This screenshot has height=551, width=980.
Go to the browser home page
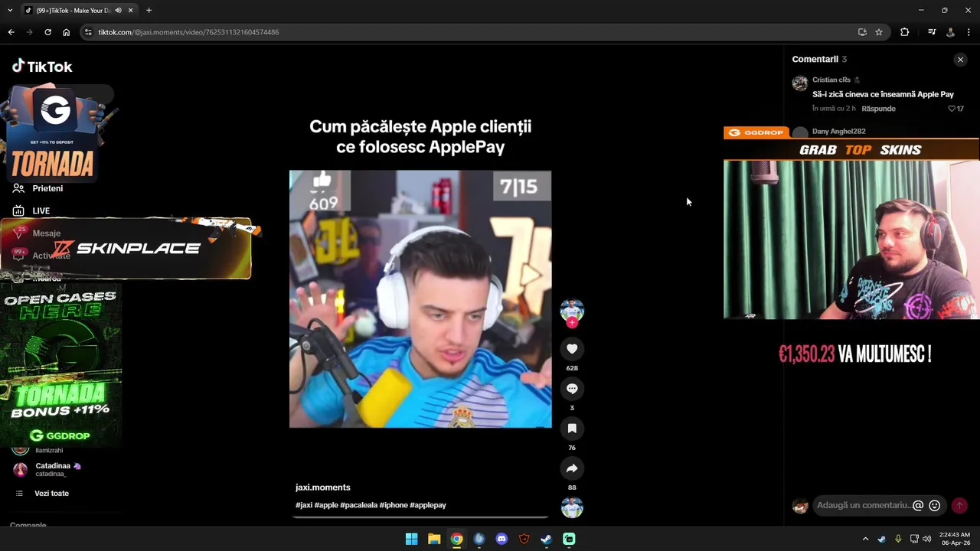tap(66, 32)
